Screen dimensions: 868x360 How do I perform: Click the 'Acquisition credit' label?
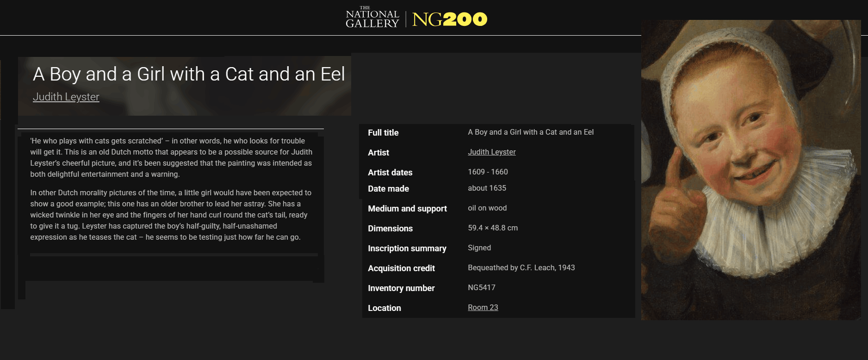[x=401, y=268]
